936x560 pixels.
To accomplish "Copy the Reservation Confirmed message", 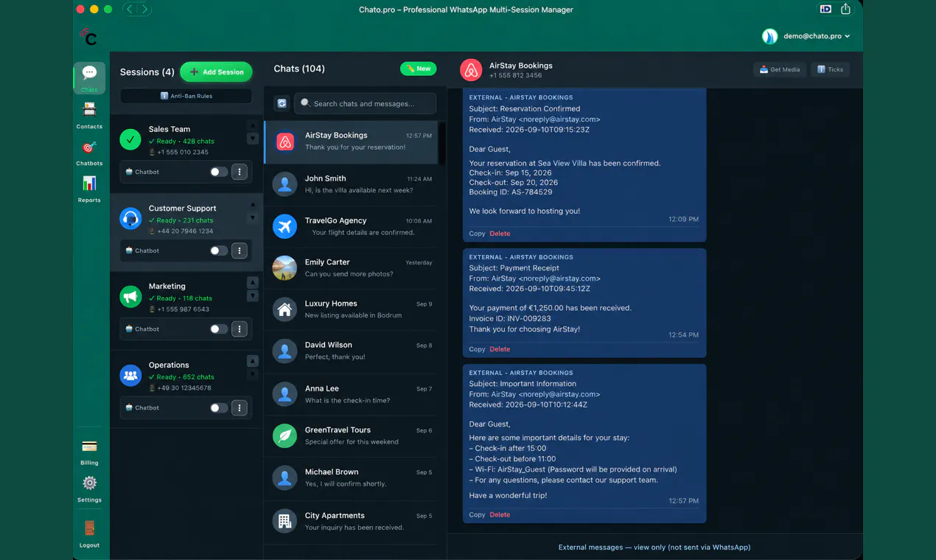I will coord(477,234).
